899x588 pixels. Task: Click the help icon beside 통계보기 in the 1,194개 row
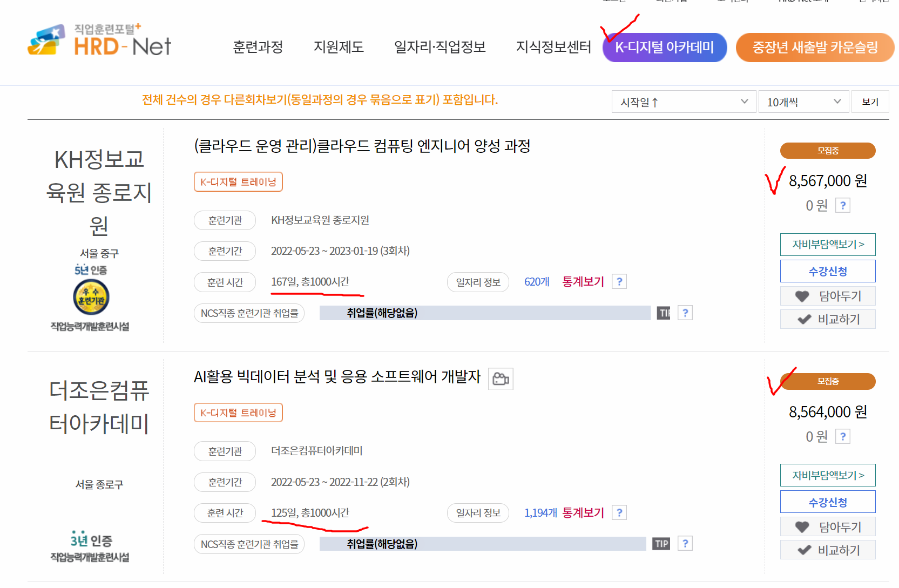619,512
